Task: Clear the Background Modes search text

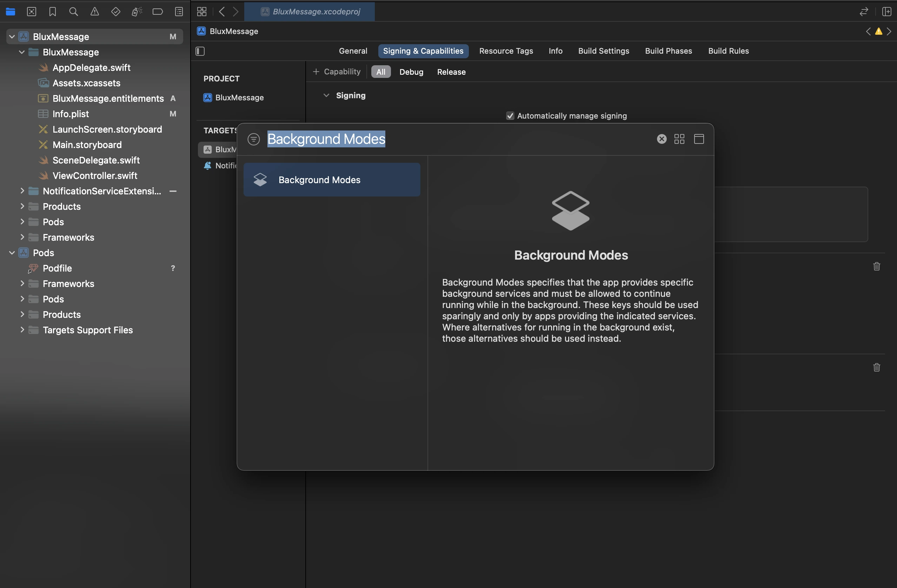Action: [662, 139]
